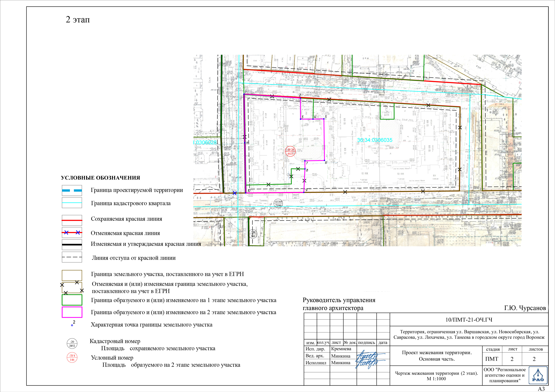Click the :4330 cadastral number circle on map
Viewport: 555px width, 392px height.
click(x=278, y=203)
